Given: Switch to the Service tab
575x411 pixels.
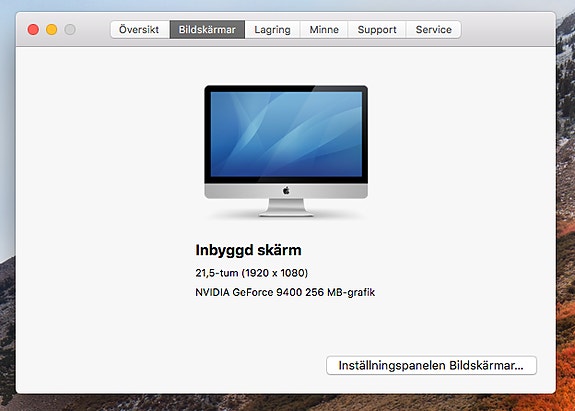Looking at the screenshot, I should click(x=433, y=29).
